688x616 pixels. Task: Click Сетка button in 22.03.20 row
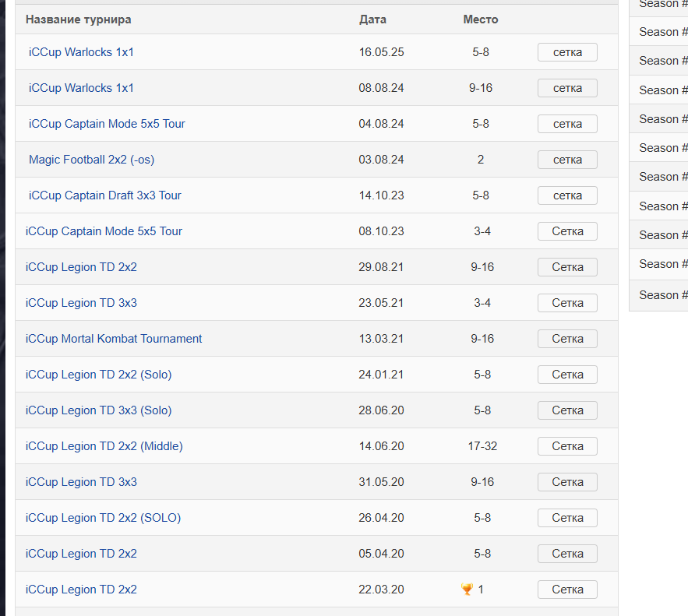coord(567,590)
